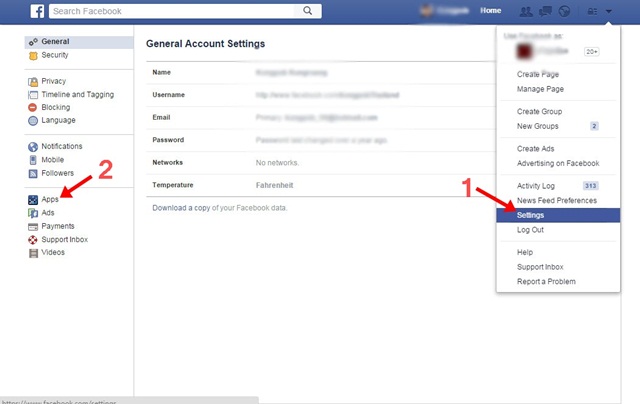Open Help from dropdown menu
This screenshot has width=640, height=404.
(525, 252)
